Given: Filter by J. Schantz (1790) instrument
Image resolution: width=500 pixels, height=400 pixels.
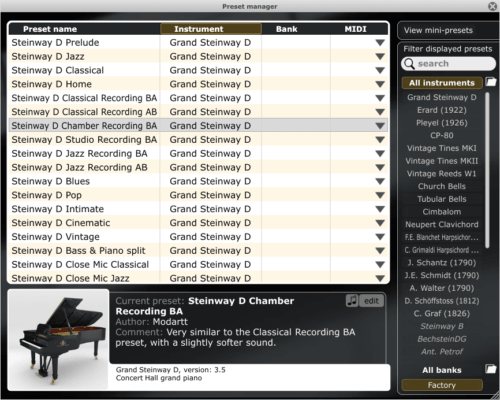Looking at the screenshot, I should pyautogui.click(x=442, y=263).
